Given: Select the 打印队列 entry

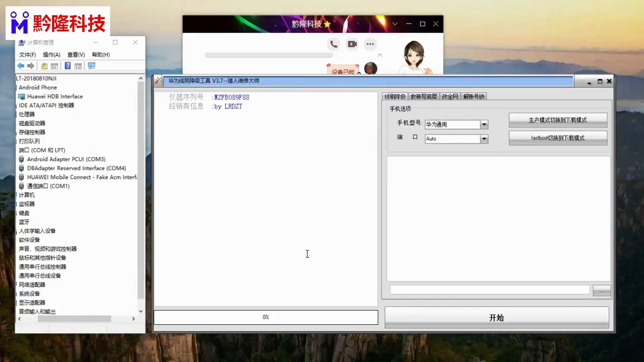Looking at the screenshot, I should (29, 141).
